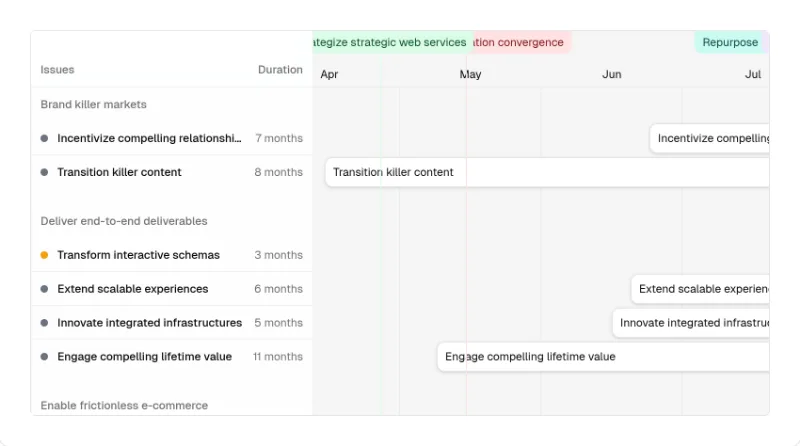Click the red convergence milestone label
This screenshot has width=800, height=446.
(x=522, y=42)
